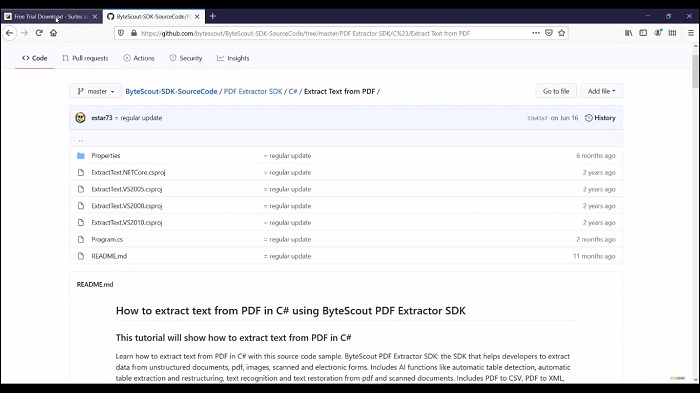Open the Properties folder

pyautogui.click(x=106, y=155)
